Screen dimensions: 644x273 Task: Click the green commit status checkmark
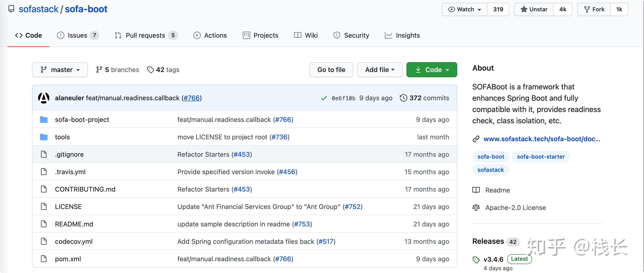coord(324,98)
